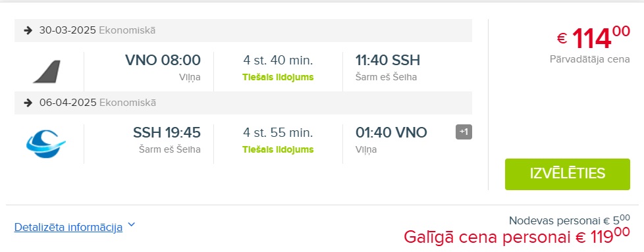Click the outbound arrow icon beside 30-03-2025
Screen dimensions: 644x252
[28, 30]
